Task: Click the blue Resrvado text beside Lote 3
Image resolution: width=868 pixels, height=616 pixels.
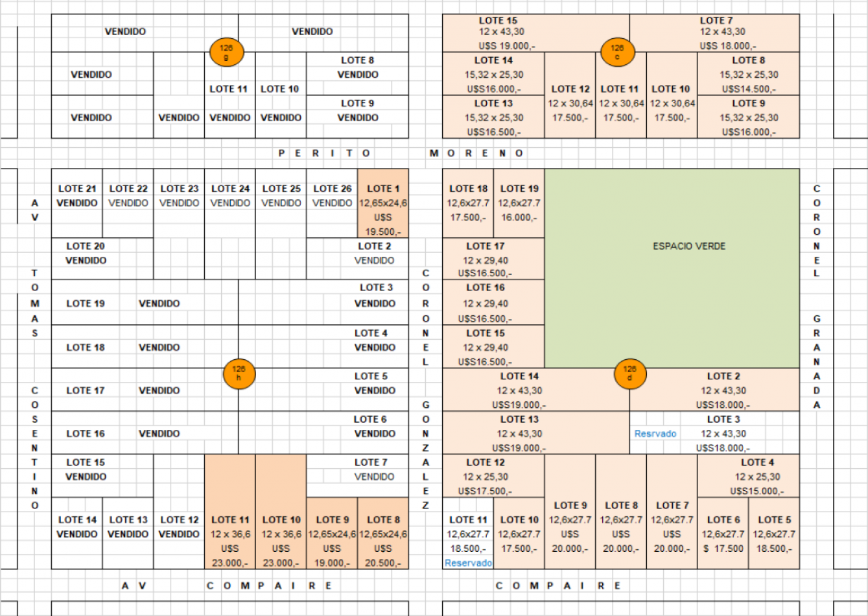Action: click(655, 434)
